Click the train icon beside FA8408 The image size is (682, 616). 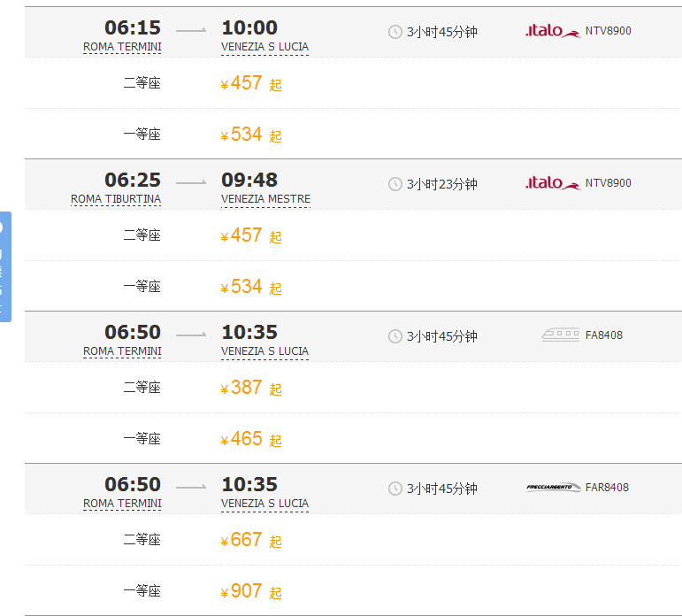click(x=560, y=335)
